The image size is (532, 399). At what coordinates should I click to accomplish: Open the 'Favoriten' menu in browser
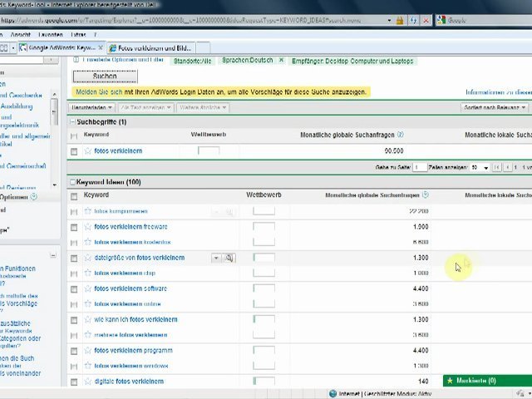point(50,35)
